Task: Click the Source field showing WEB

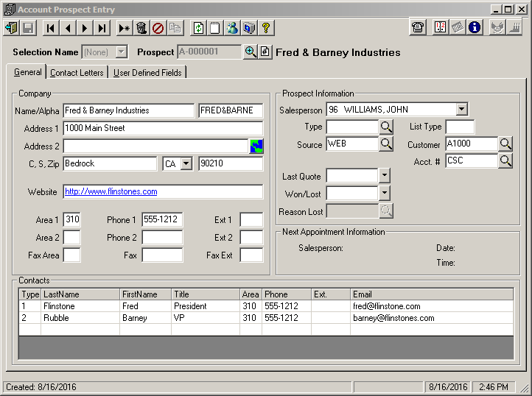Action: (352, 144)
